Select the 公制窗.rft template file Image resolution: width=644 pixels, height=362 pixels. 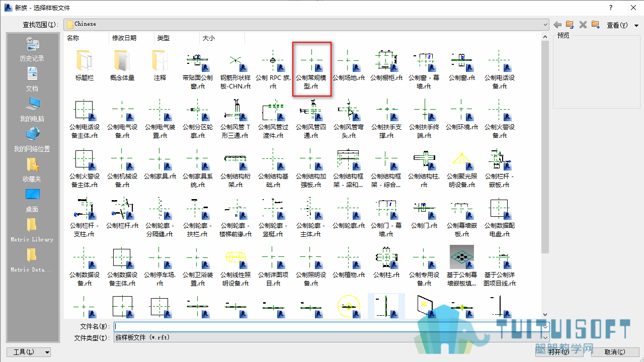[462, 65]
